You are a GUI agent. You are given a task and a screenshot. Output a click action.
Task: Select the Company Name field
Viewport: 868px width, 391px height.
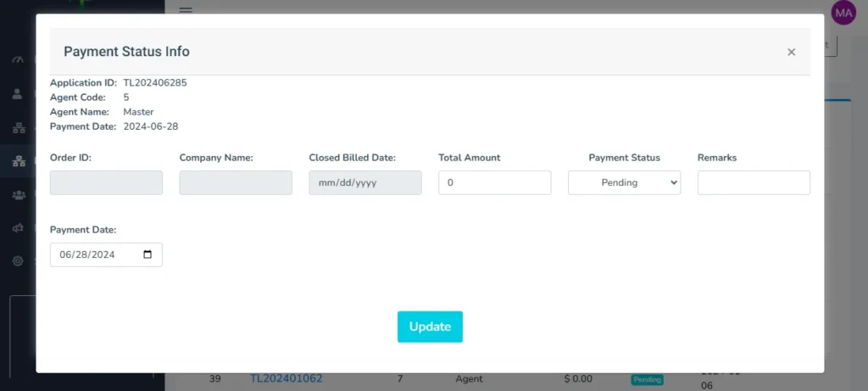pyautogui.click(x=236, y=182)
